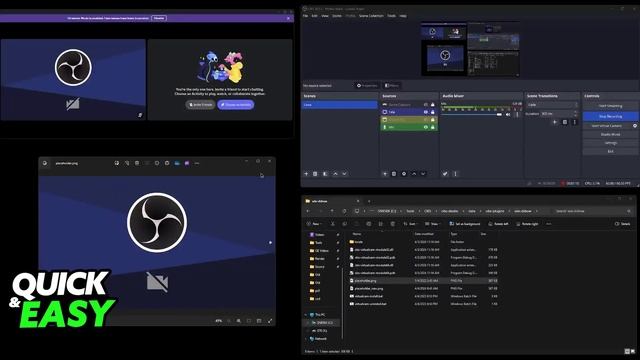This screenshot has height=360, width=640.
Task: Delete selected source with Sources trash icon
Action: (x=394, y=174)
